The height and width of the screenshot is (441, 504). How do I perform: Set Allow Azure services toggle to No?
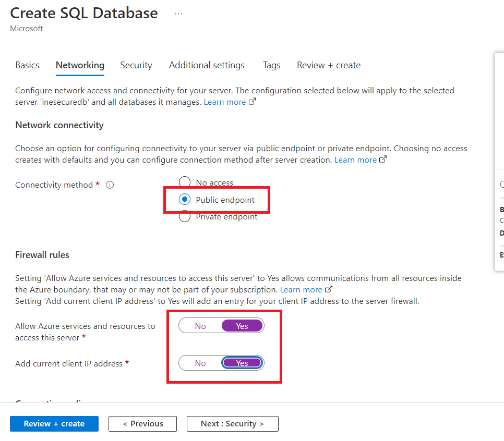(200, 326)
